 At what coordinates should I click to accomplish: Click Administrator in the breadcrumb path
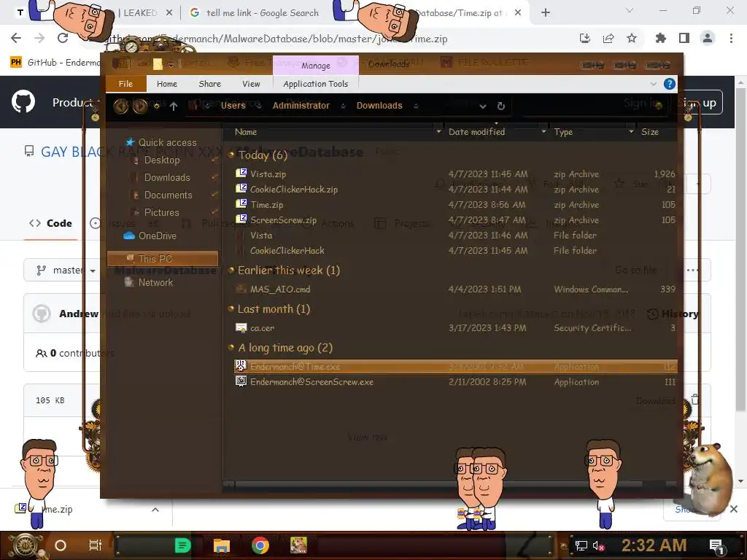301,106
